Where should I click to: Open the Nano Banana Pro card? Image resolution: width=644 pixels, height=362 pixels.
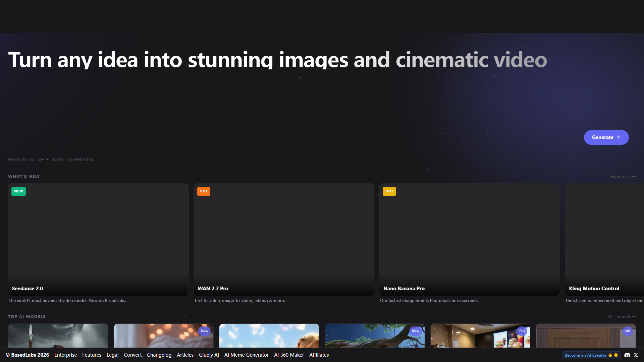click(x=470, y=240)
